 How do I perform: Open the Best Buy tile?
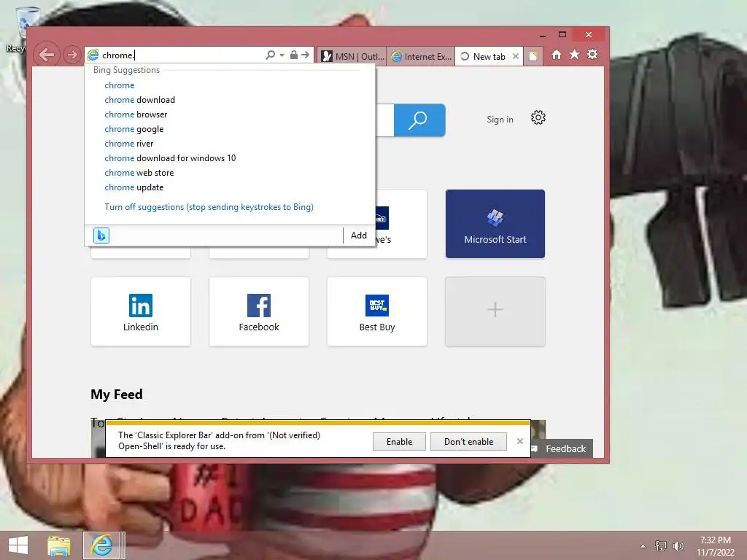(x=377, y=311)
